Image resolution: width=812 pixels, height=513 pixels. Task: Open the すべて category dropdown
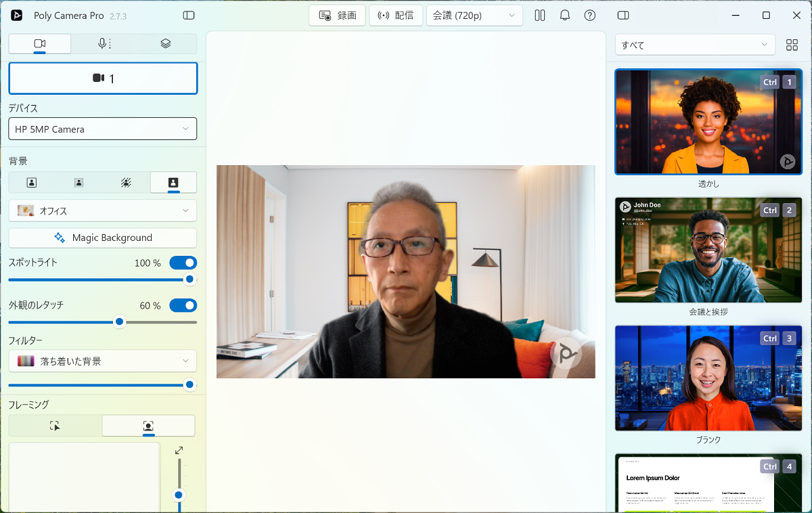pos(695,45)
